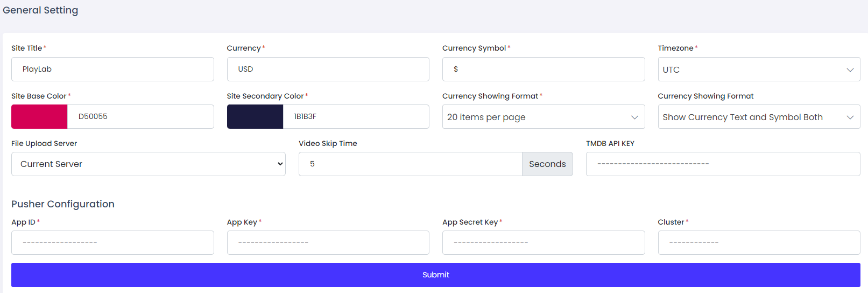
Task: Open the File Upload Server dropdown
Action: (148, 164)
